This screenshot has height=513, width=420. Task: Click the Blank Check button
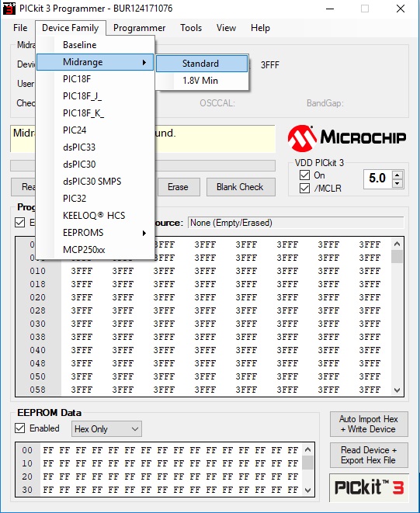(241, 187)
